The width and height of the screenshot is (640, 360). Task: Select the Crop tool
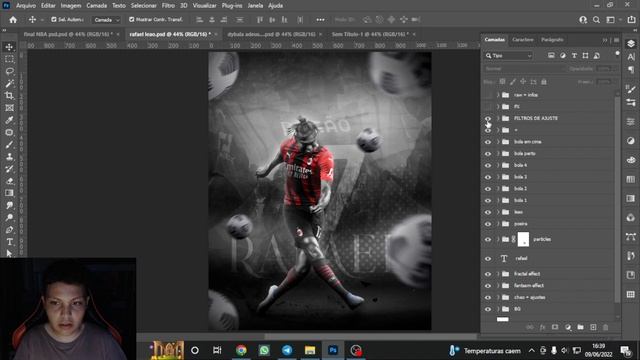point(9,96)
